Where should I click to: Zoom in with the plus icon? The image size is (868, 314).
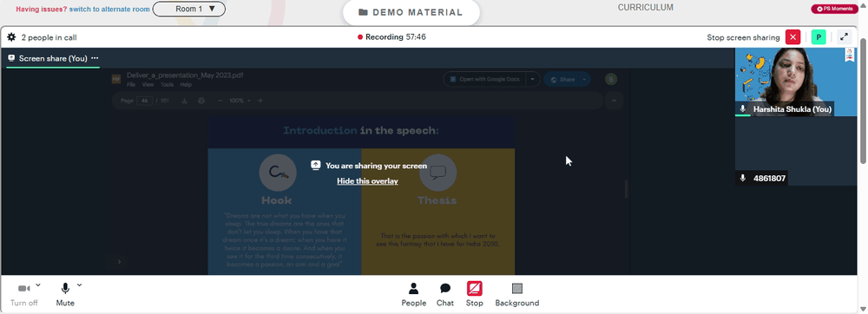pos(260,101)
